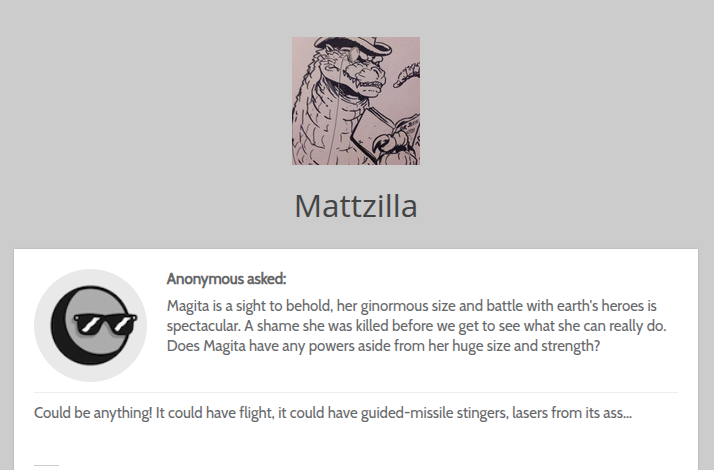
Task: Select the "Anonymous asked:" label
Action: [x=226, y=279]
